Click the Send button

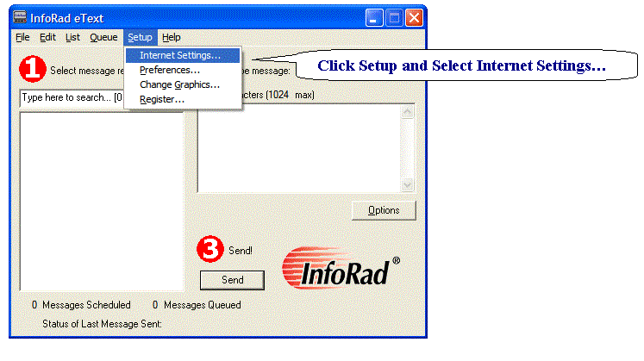[x=233, y=280]
